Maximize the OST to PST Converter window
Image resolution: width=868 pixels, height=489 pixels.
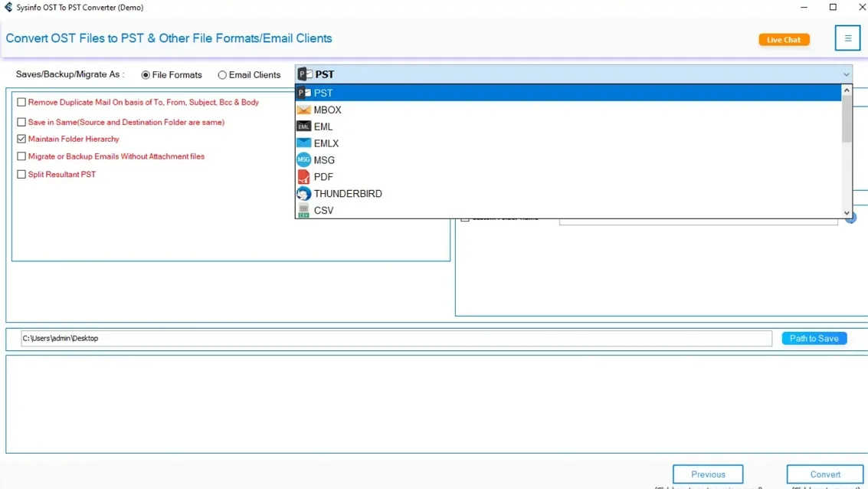(833, 7)
